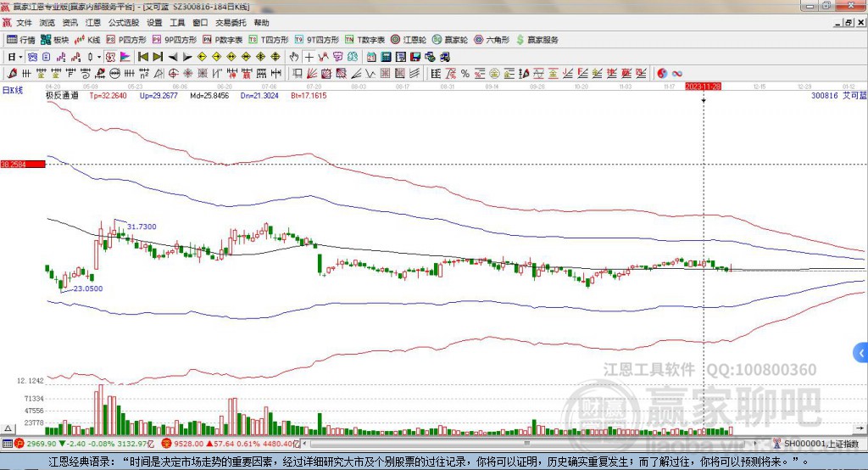Click the zigzag wave line icon
This screenshot has height=470, width=868.
coord(370,73)
